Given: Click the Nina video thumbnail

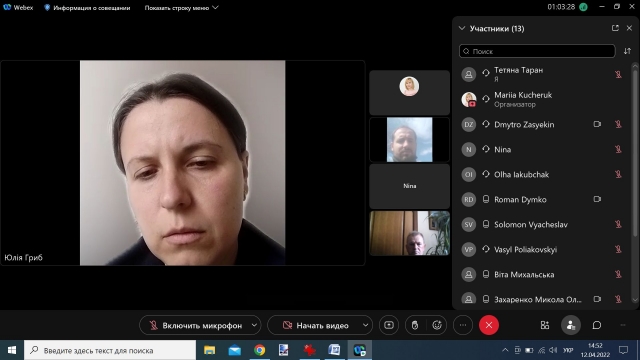Looking at the screenshot, I should click(409, 186).
